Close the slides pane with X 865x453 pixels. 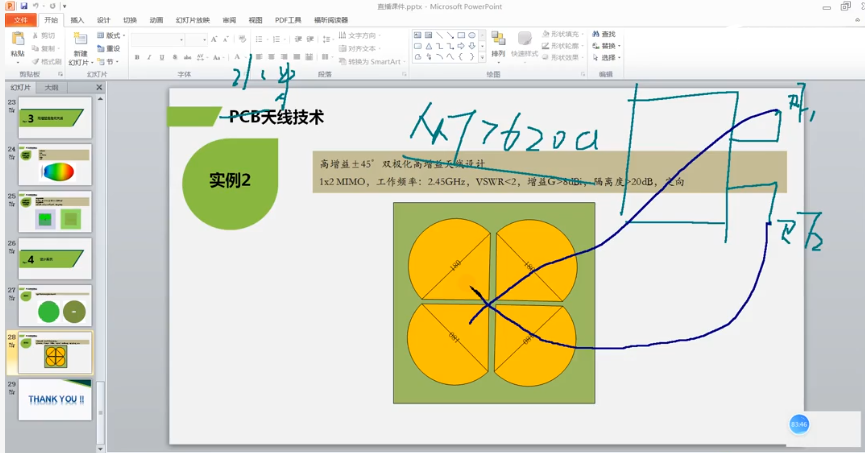click(x=99, y=88)
